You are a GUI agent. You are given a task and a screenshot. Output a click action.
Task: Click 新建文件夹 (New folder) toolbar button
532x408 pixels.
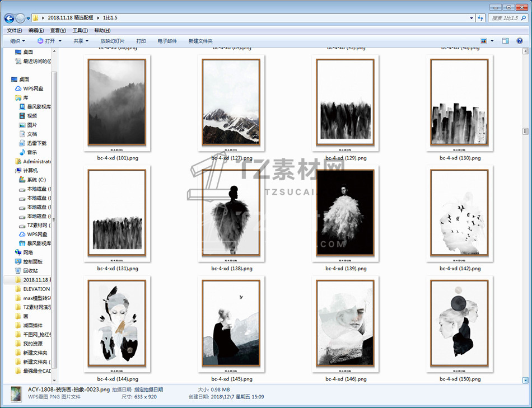(200, 41)
